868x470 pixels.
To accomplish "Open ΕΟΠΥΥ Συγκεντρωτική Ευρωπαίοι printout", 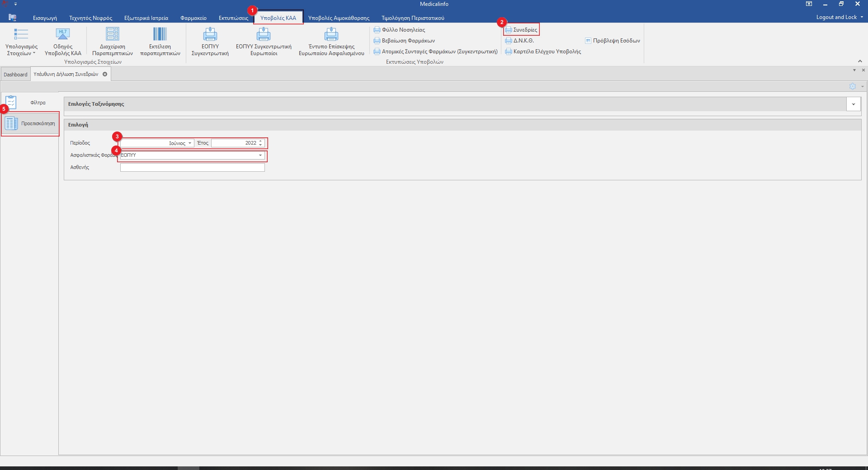I will click(x=263, y=35).
